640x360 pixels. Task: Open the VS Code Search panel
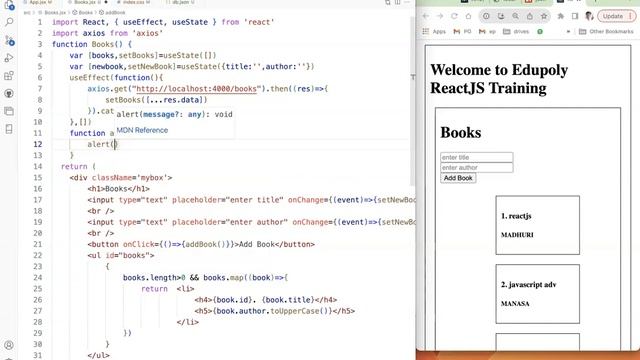coord(9,22)
